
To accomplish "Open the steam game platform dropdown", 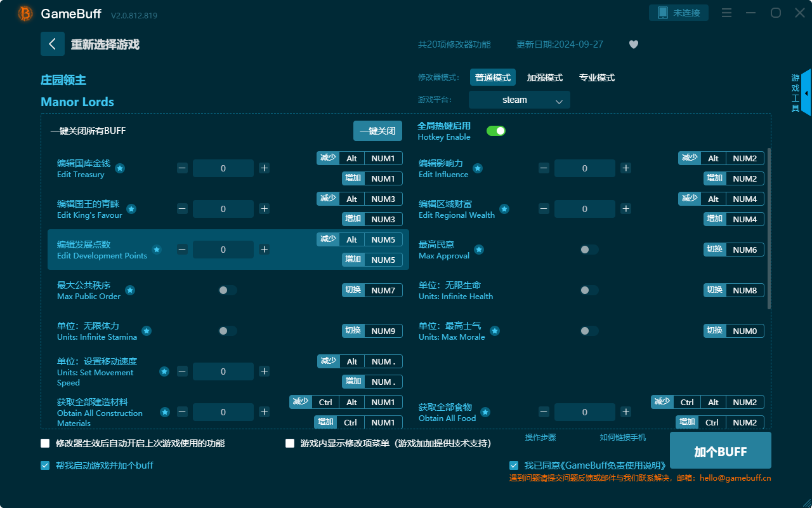I will click(x=520, y=100).
